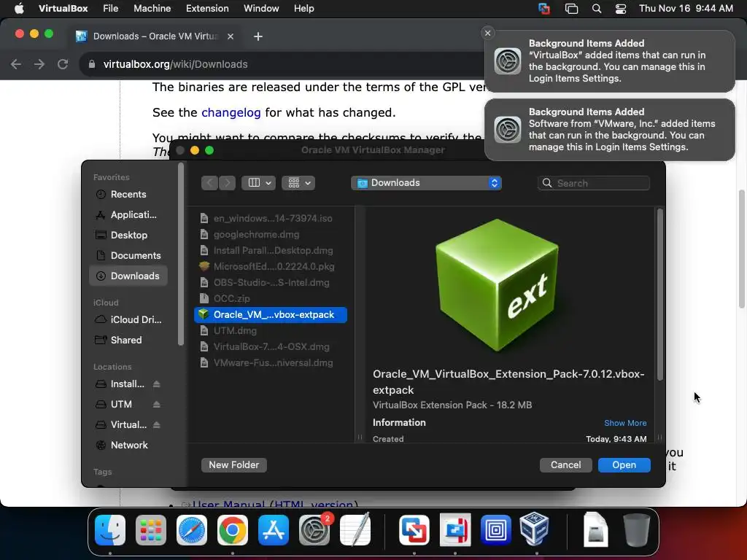747x560 pixels.
Task: Reload the Chrome page
Action: click(x=63, y=64)
